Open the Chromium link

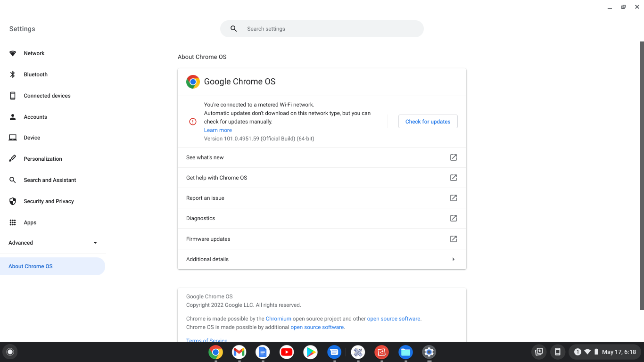[x=278, y=319]
